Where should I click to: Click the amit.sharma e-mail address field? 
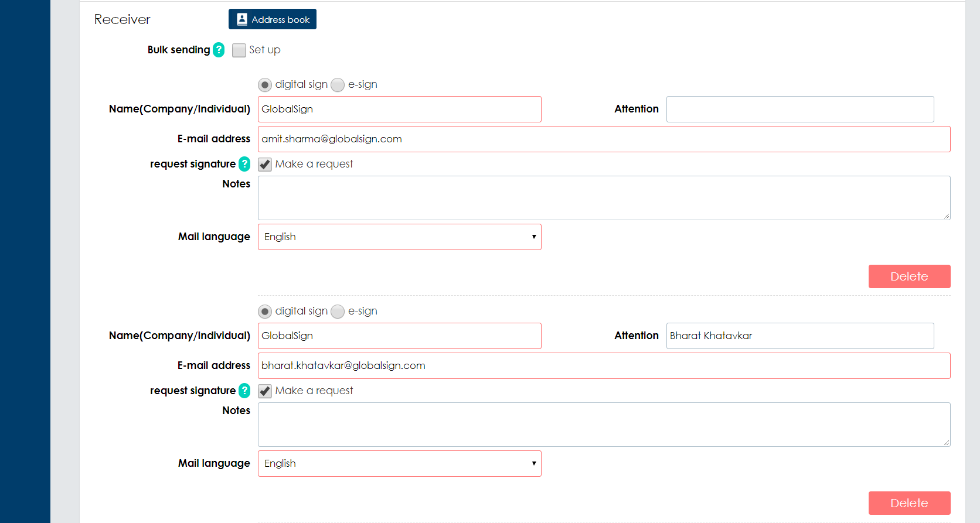click(x=604, y=139)
